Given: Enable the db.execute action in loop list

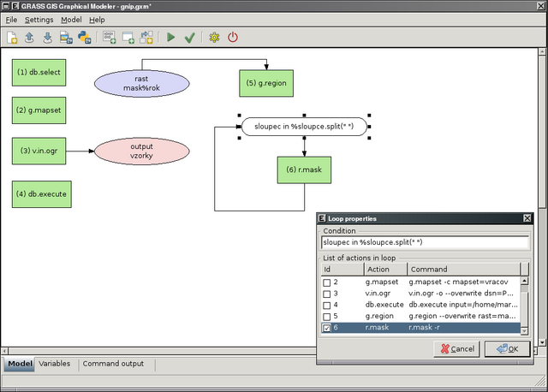Looking at the screenshot, I should click(326, 305).
